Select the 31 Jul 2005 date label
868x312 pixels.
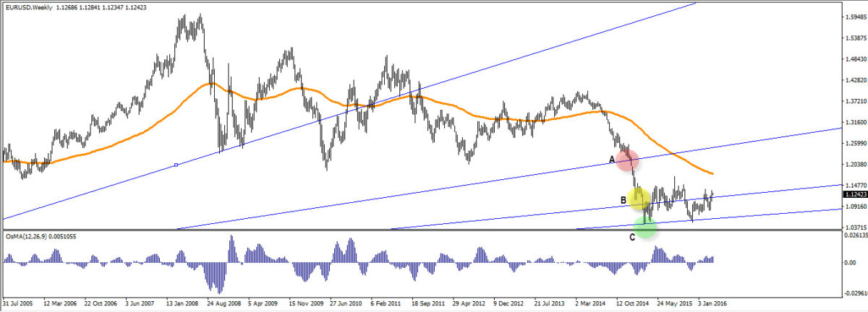(x=20, y=304)
